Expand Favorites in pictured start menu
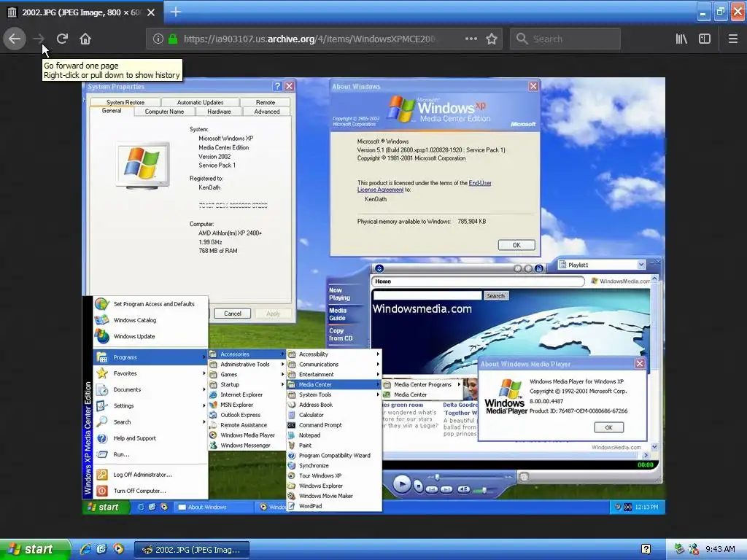The image size is (747, 560). (150, 373)
